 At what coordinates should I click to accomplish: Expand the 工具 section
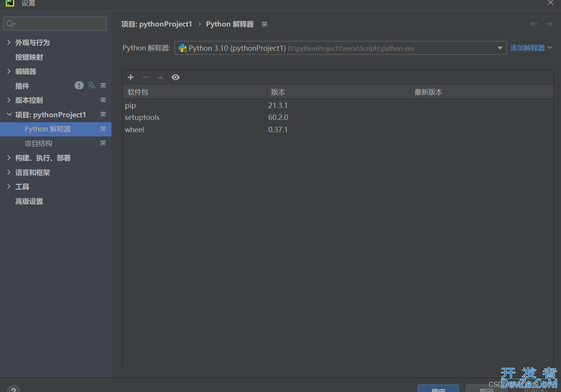[9, 186]
